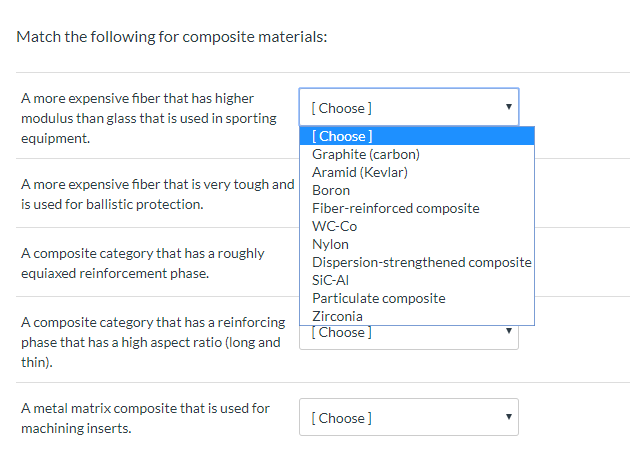The width and height of the screenshot is (630, 469).
Task: Pick Boron in the open list
Action: click(x=331, y=190)
